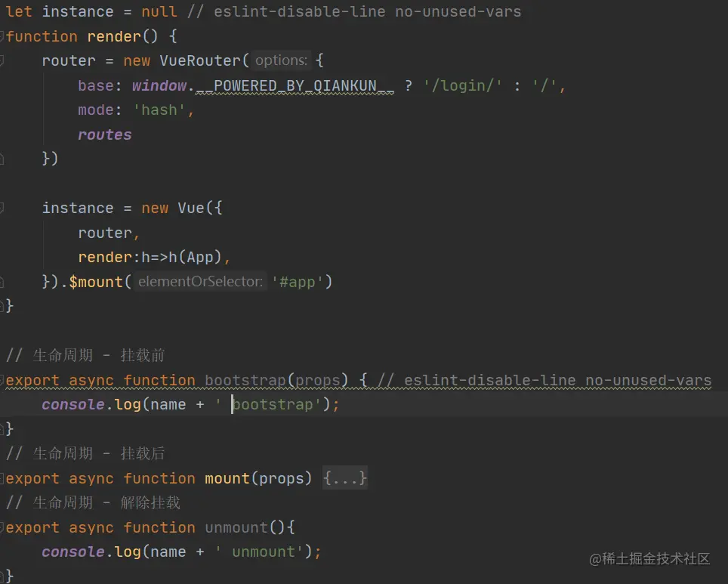Click the italic 'routes' property
Viewport: 728px width, 584px height.
pos(105,134)
